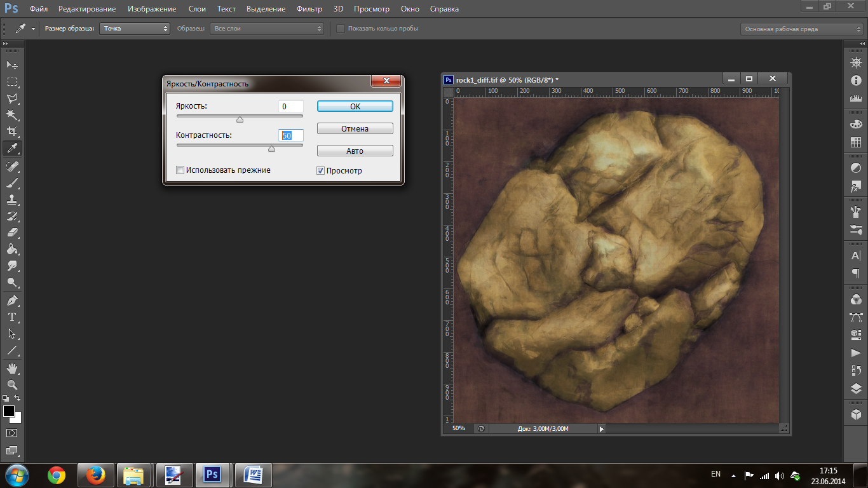
Task: Expand the document status bar arrow
Action: click(x=601, y=429)
